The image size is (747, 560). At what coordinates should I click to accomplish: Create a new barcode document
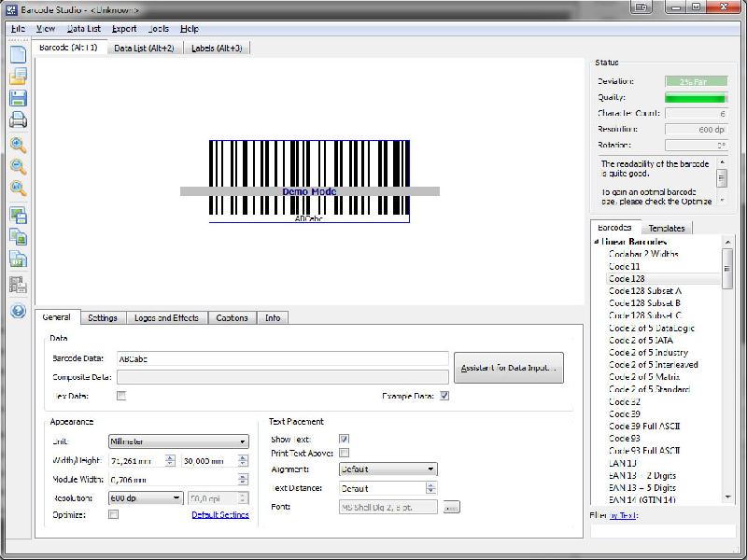pos(18,53)
